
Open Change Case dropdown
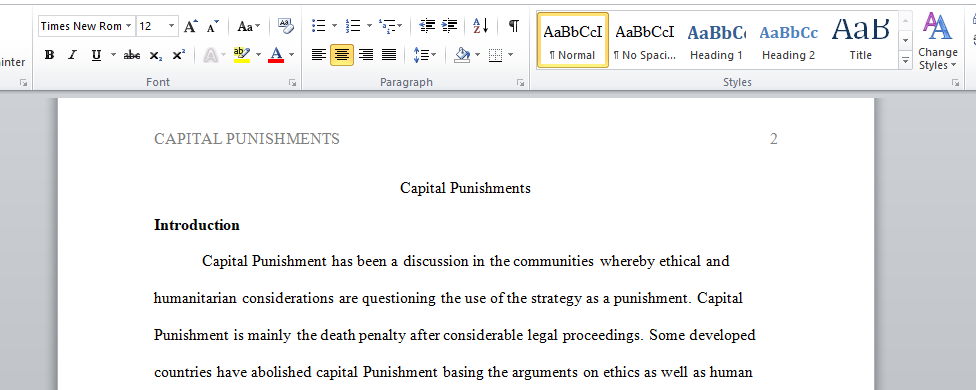(x=249, y=26)
